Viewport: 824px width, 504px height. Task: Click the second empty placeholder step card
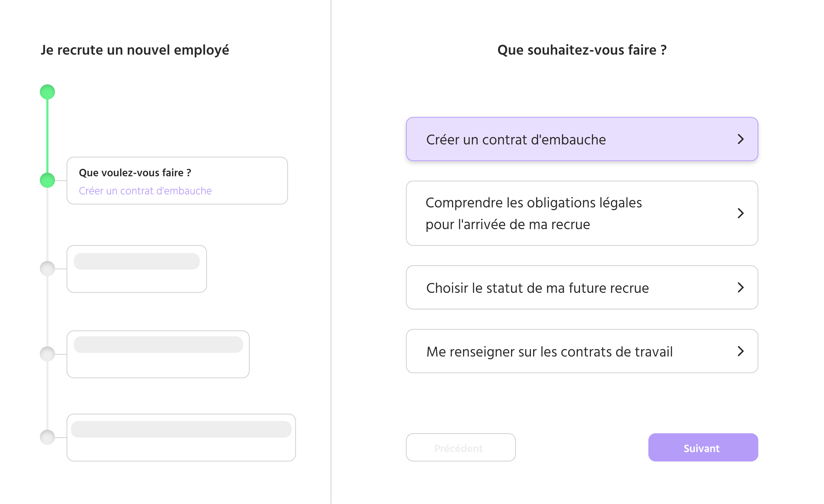(158, 355)
